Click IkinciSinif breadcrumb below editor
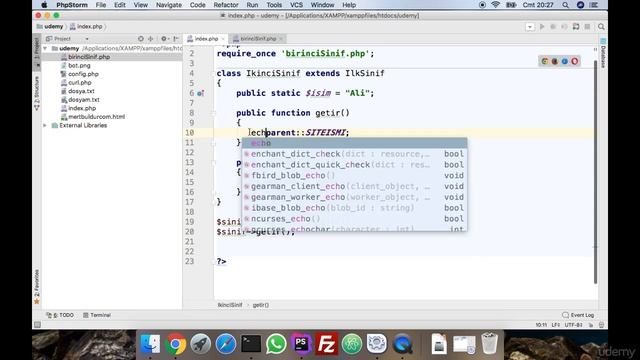The height and width of the screenshot is (360, 640). coord(230,305)
